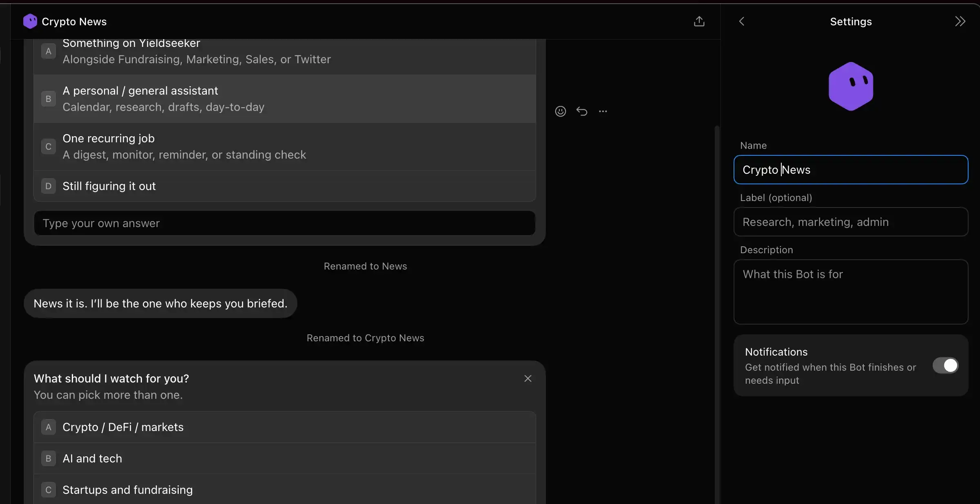This screenshot has width=980, height=504.
Task: Choose 'A personal / general assistant' option
Action: coord(284,99)
